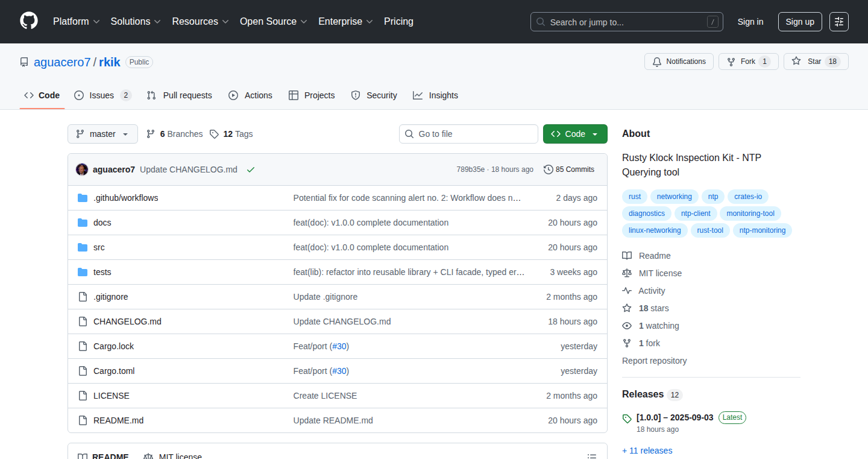Select the crates-io topic tag
The width and height of the screenshot is (868, 459).
pos(748,197)
